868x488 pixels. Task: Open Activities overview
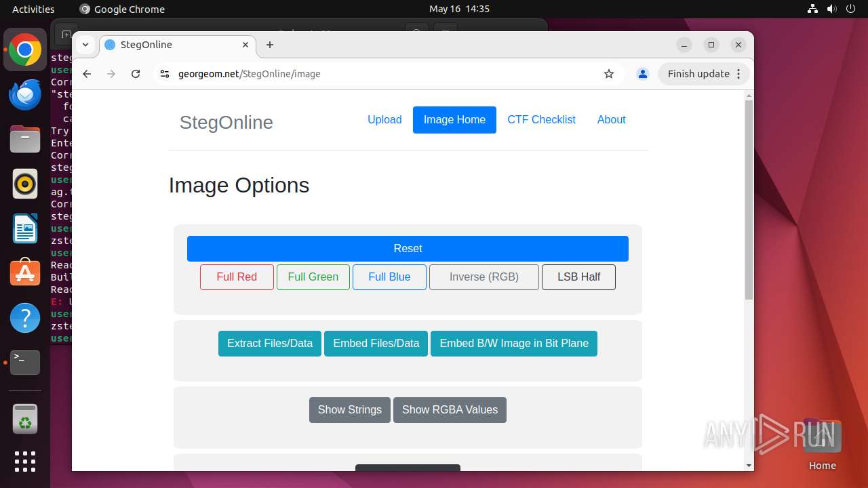pyautogui.click(x=33, y=9)
